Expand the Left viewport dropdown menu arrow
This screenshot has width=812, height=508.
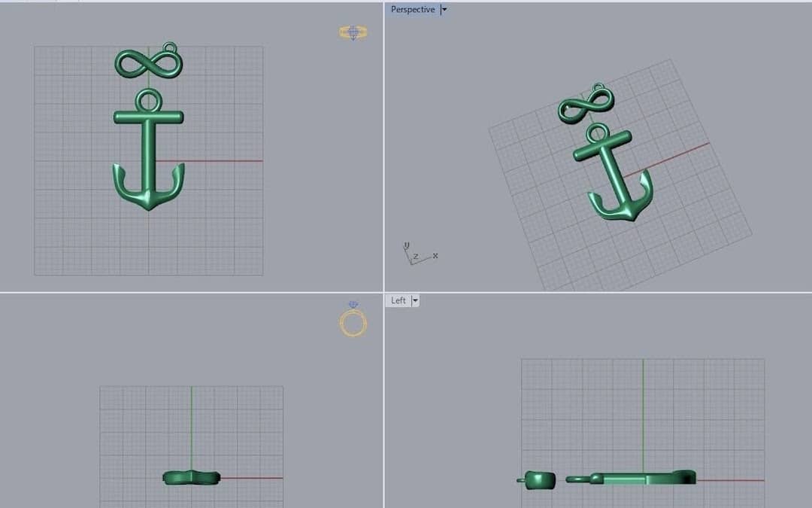[x=415, y=300]
